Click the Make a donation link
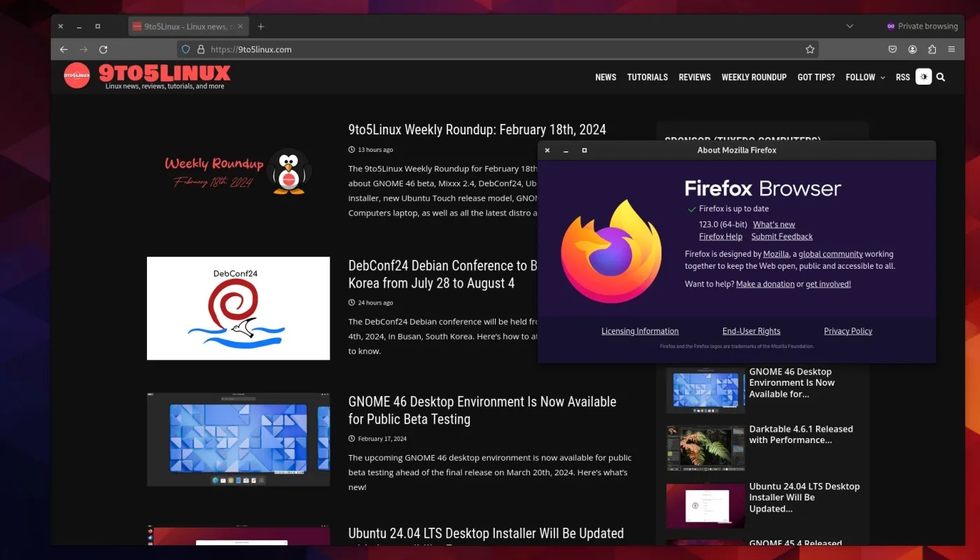Image resolution: width=980 pixels, height=560 pixels. pos(765,283)
